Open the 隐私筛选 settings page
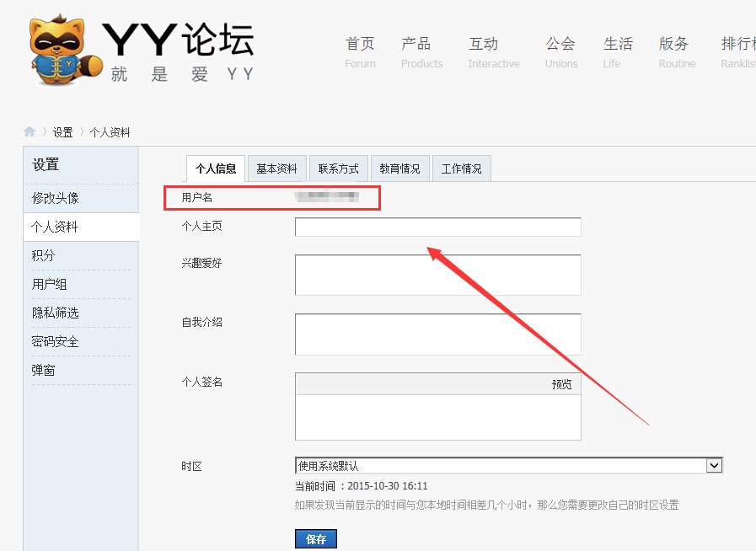This screenshot has height=551, width=756. 75,313
